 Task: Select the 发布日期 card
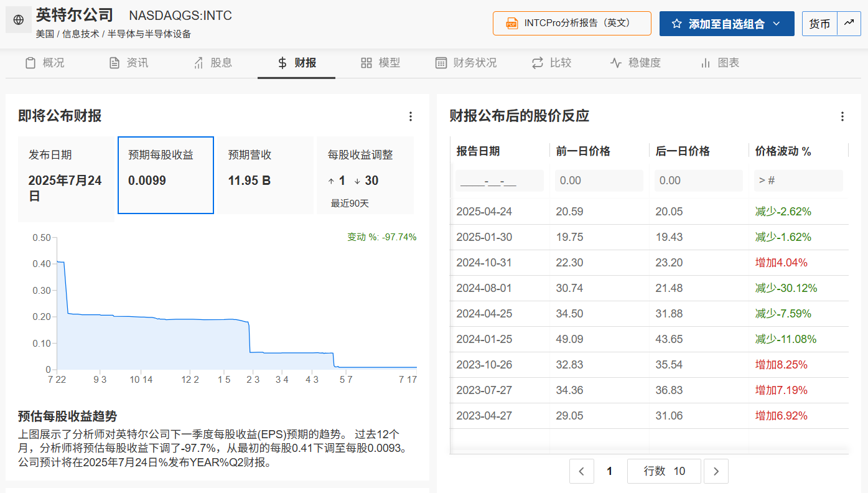(66, 179)
